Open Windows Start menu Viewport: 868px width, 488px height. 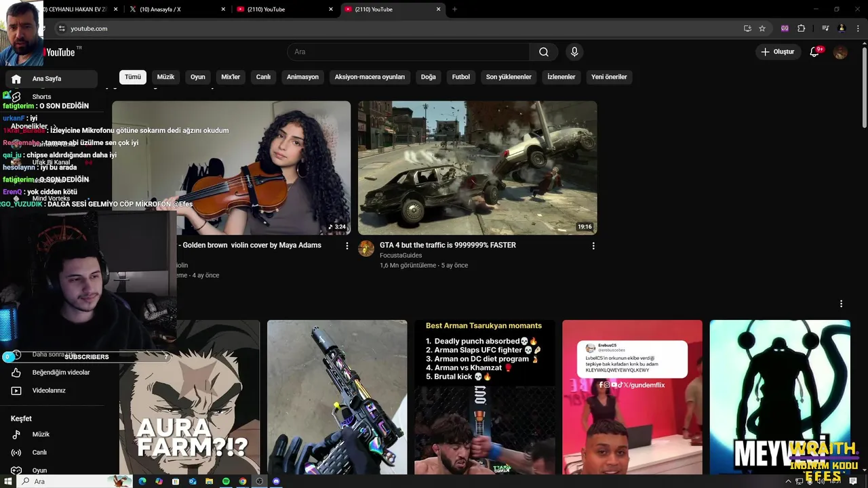click(x=9, y=481)
